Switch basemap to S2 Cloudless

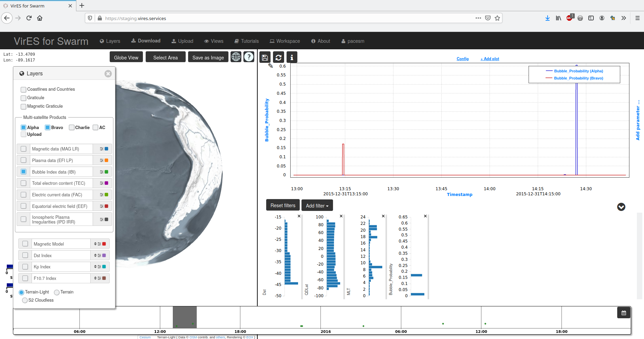click(x=24, y=300)
